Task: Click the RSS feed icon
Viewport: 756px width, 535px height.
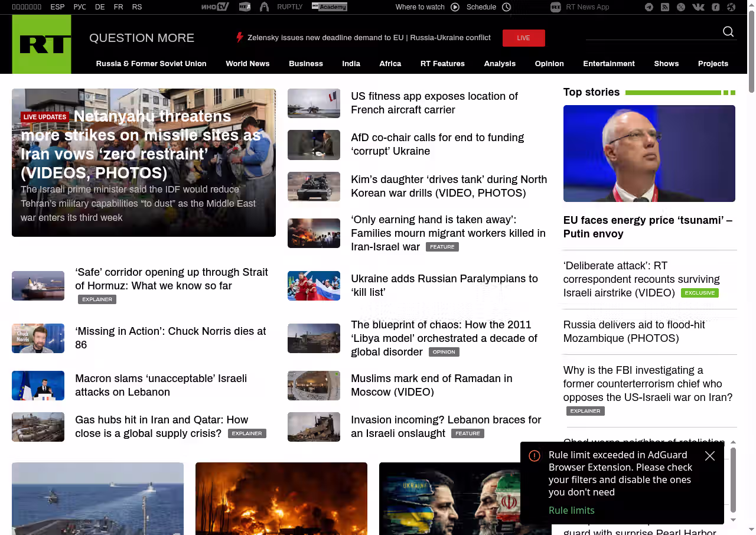Action: pyautogui.click(x=665, y=7)
